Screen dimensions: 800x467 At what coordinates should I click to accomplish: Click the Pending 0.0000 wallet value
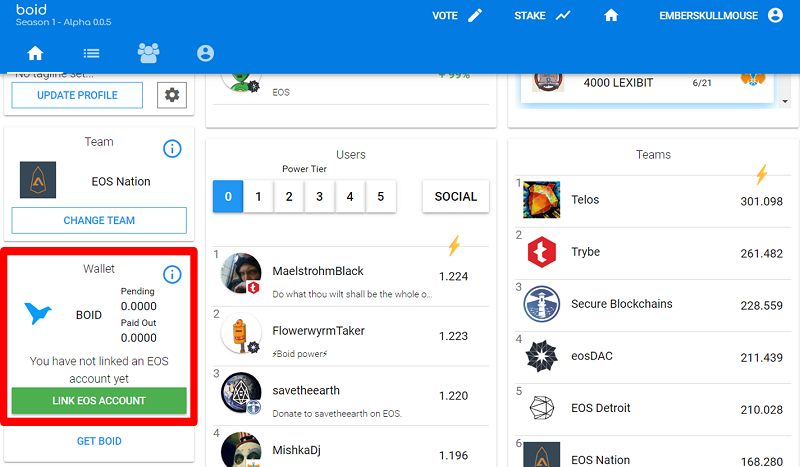[x=138, y=306]
